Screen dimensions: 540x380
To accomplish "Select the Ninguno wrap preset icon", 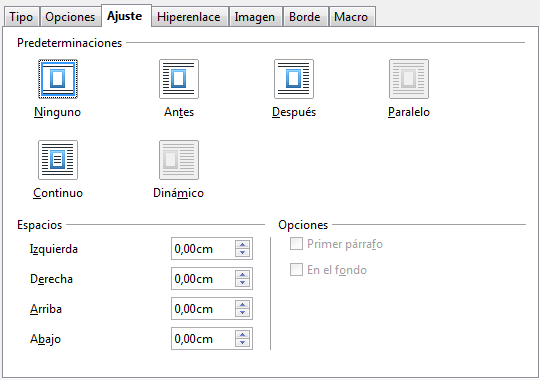I will pos(58,79).
